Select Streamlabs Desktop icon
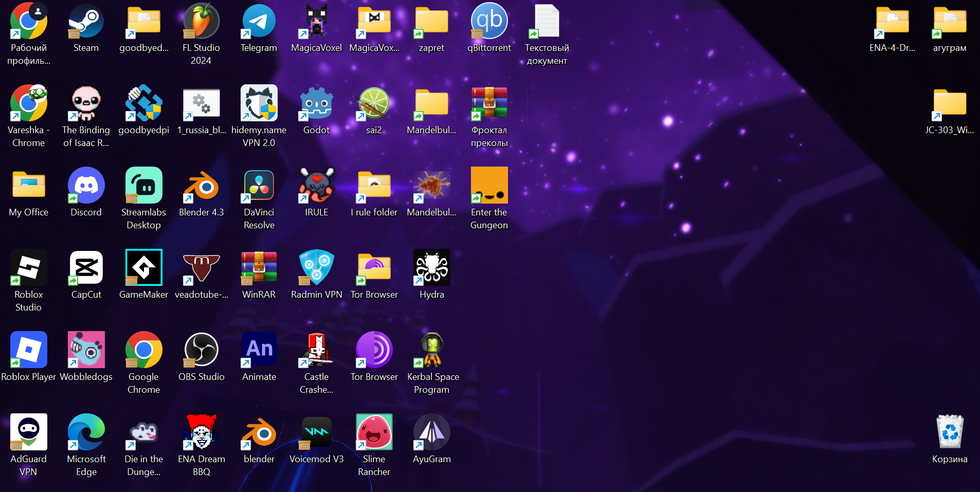 coord(143,186)
